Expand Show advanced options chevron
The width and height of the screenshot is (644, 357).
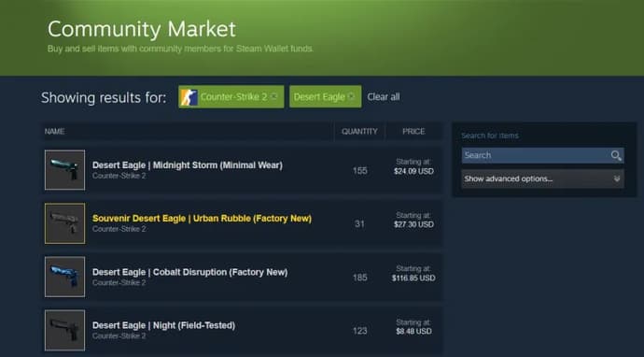coord(617,178)
